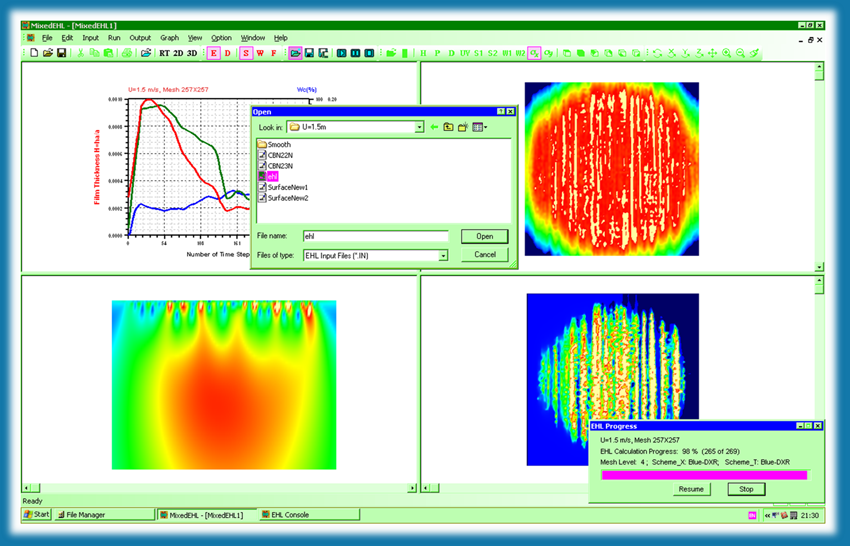Click the zoom in magnifier icon

pyautogui.click(x=726, y=53)
